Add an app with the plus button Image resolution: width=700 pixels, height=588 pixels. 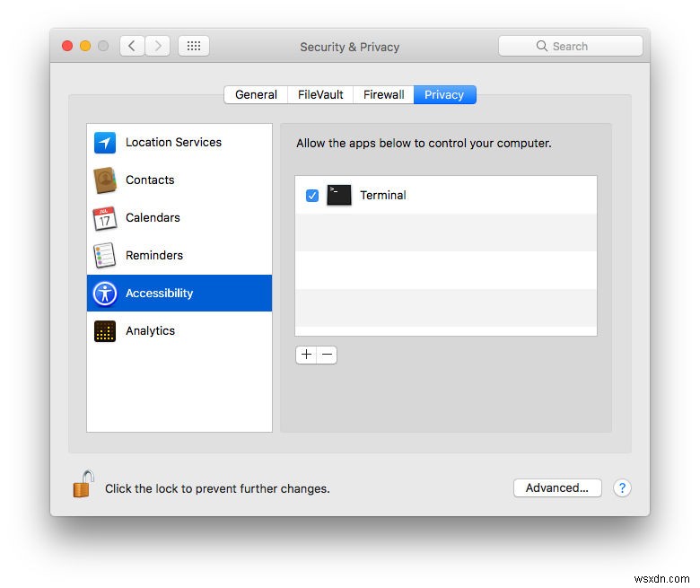(306, 355)
